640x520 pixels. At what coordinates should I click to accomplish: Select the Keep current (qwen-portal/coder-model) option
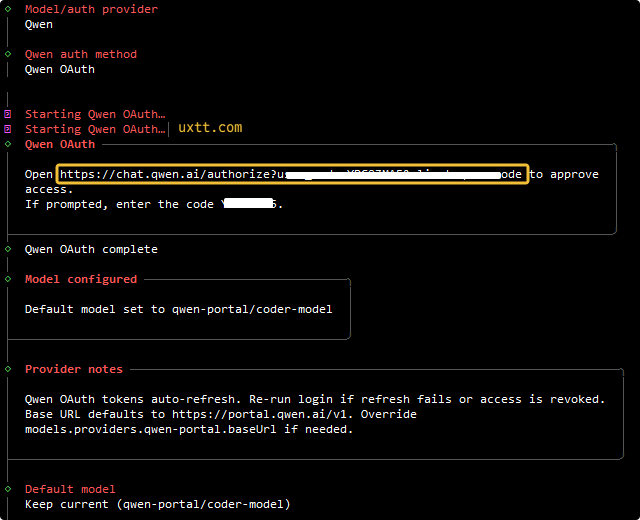(x=157, y=504)
